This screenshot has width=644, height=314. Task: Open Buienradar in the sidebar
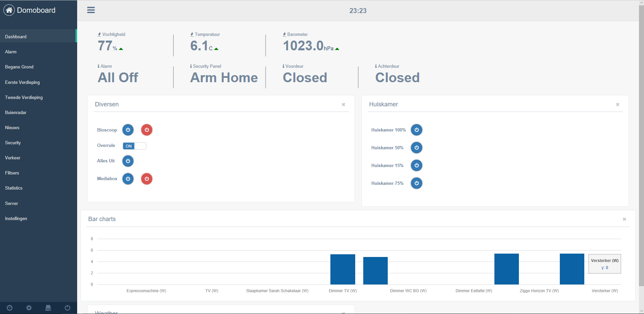click(39, 112)
